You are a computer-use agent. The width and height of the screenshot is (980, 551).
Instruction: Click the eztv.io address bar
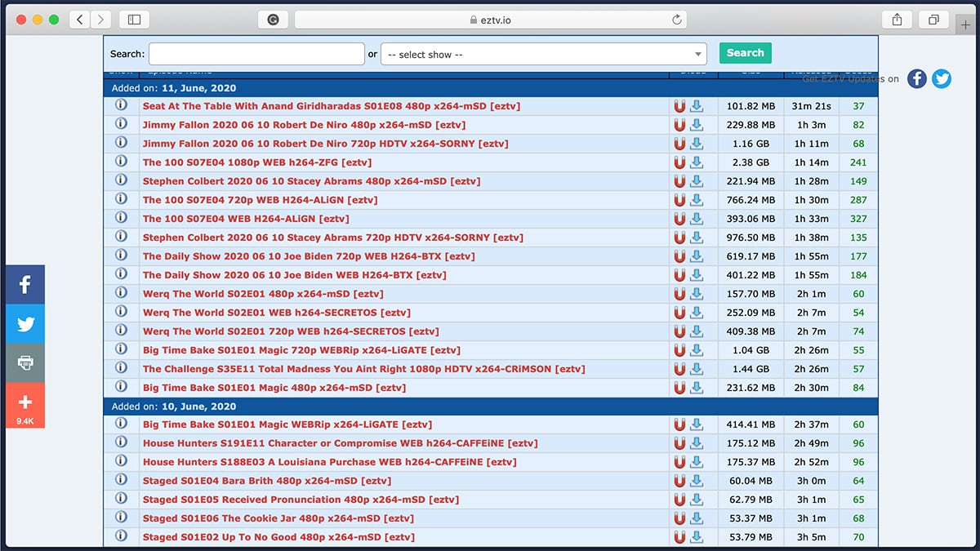(x=492, y=20)
